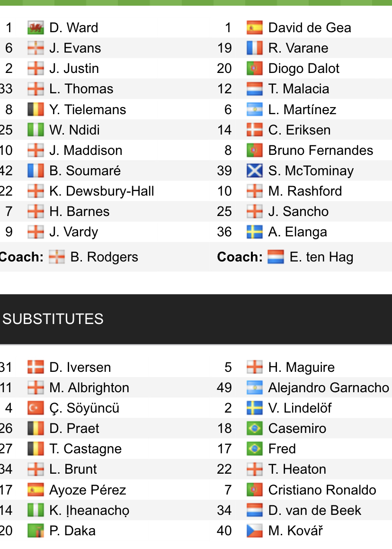Screen dimensions: 392x549
Task: Select Alejandro Garnacho from substitutes
Action: click(329, 388)
